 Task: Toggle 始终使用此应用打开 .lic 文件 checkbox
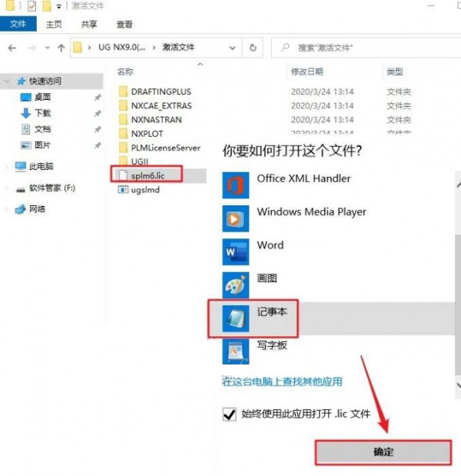tap(229, 414)
